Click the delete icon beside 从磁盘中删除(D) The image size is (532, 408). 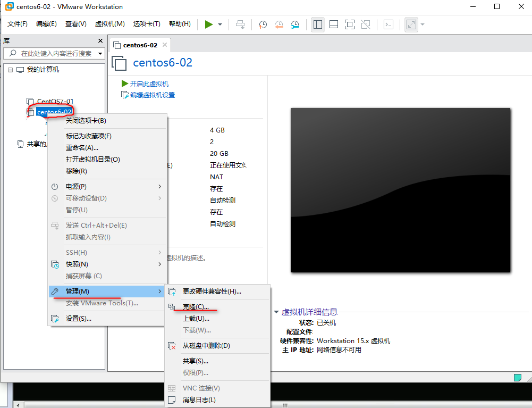[172, 346]
